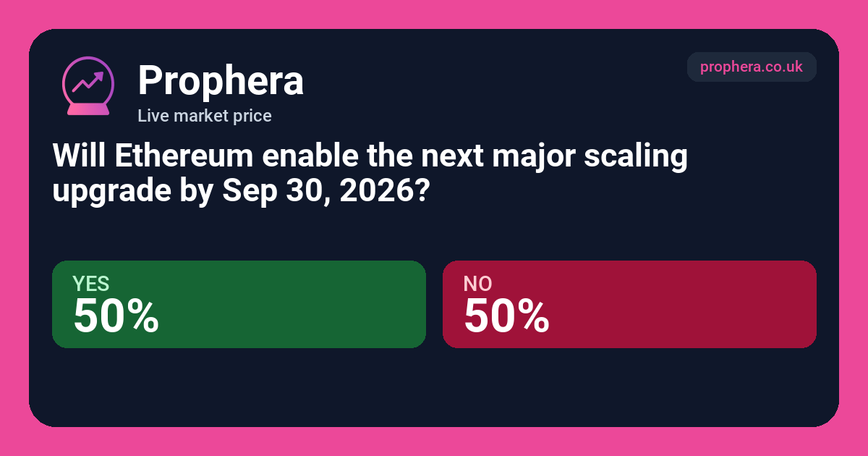Click empty dark card area below the outcomes
This screenshot has width=868, height=456.
click(434, 387)
